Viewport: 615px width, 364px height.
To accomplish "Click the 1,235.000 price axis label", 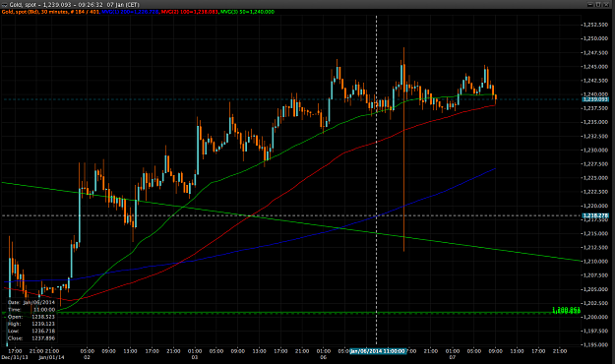I will pyautogui.click(x=595, y=122).
